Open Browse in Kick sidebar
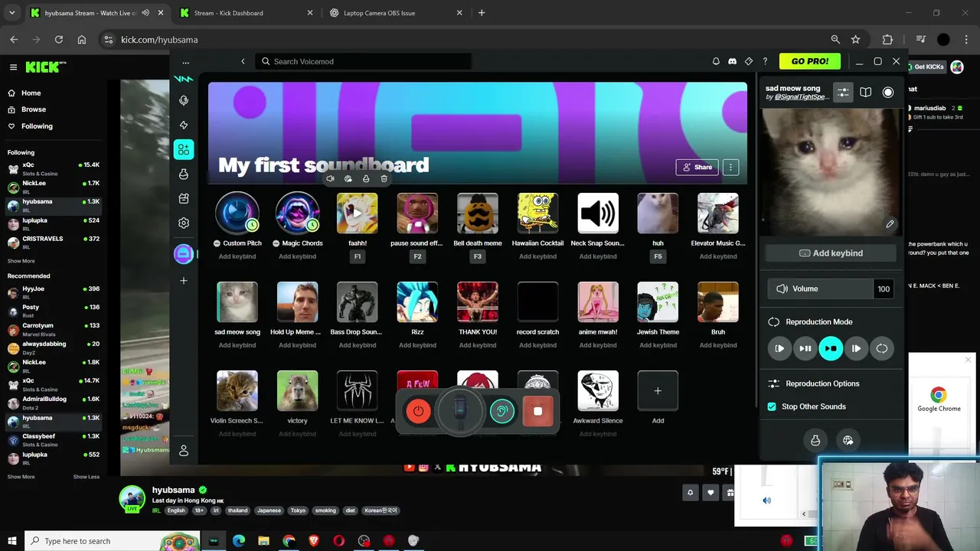Screen dimensions: 980x551 pyautogui.click(x=34, y=109)
